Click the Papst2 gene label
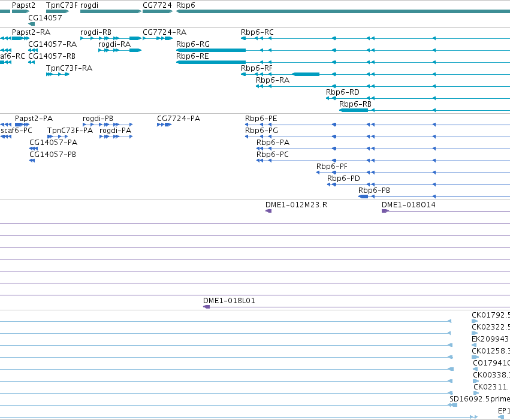The image size is (510, 420). coord(23,5)
